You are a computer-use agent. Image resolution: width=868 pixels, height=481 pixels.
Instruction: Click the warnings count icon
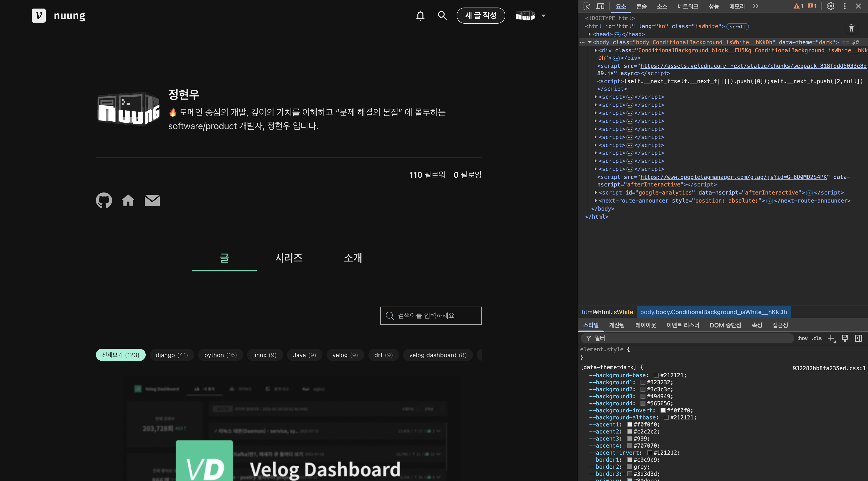798,6
